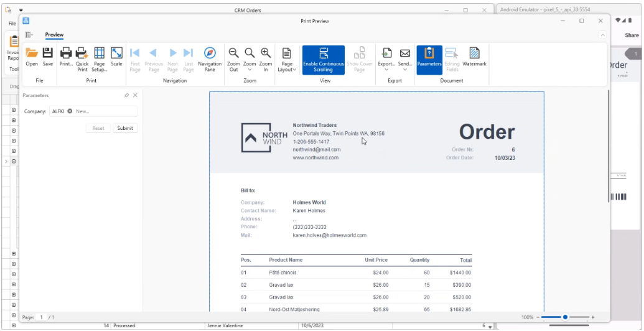Click the Zoom In magnifier

(x=266, y=59)
